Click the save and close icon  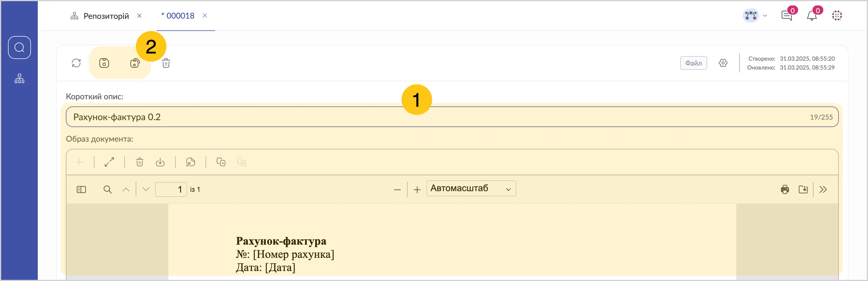tap(135, 63)
